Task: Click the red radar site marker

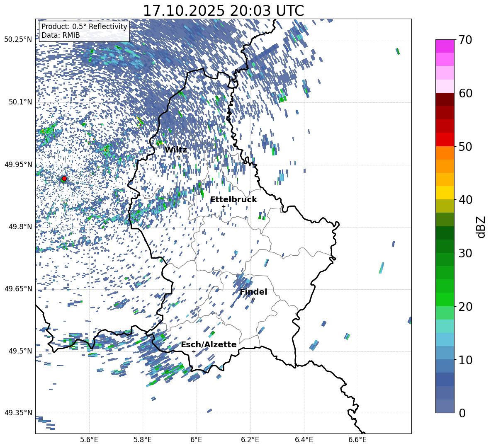Action: point(64,179)
